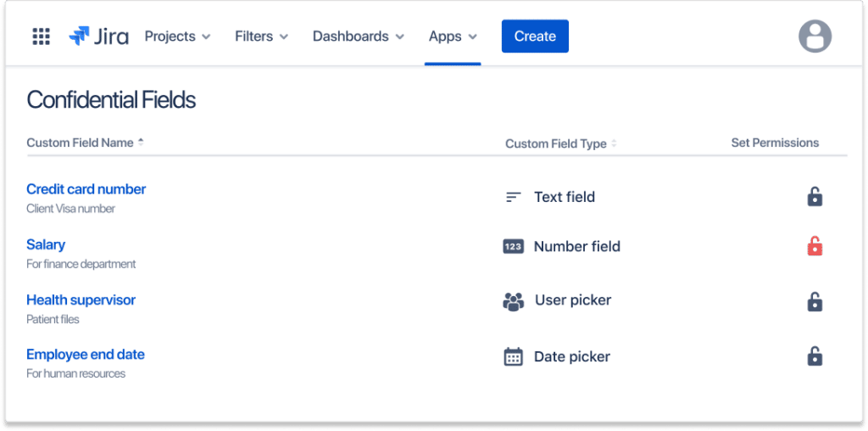Image resolution: width=868 pixels, height=431 pixels.
Task: Toggle the Credit card number permissions lock
Action: (x=815, y=197)
